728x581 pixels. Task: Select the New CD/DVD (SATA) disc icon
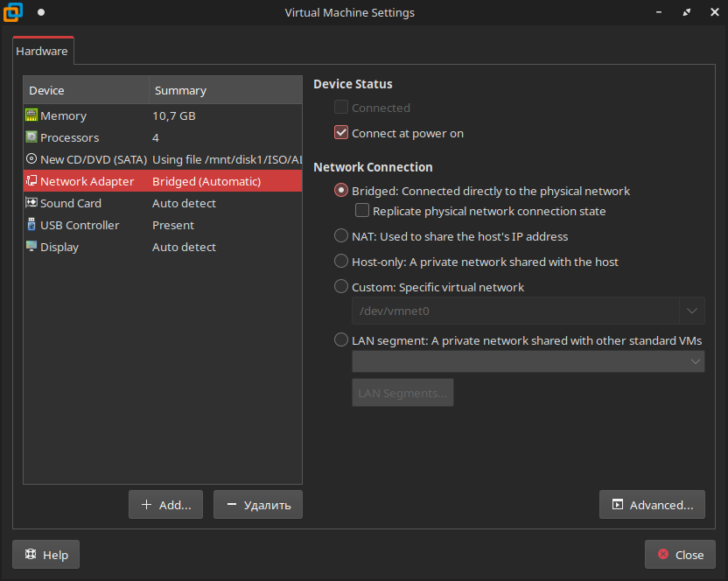tap(31, 159)
